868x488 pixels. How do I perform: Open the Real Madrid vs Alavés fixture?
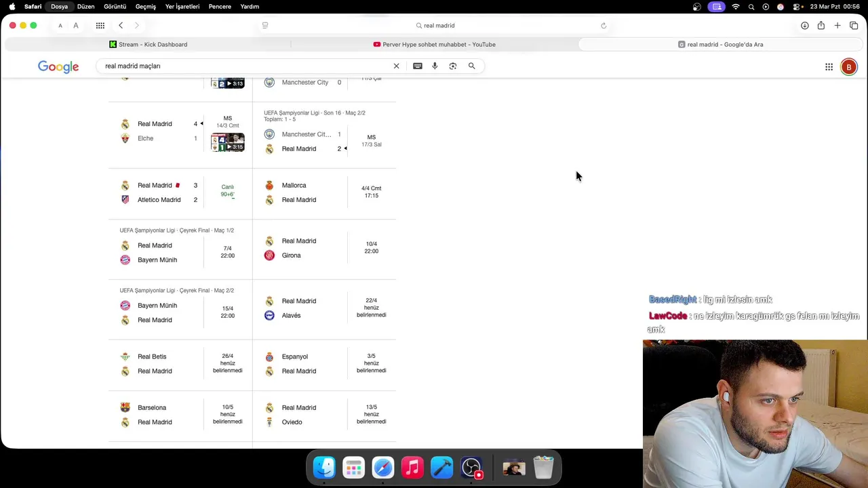click(x=324, y=309)
